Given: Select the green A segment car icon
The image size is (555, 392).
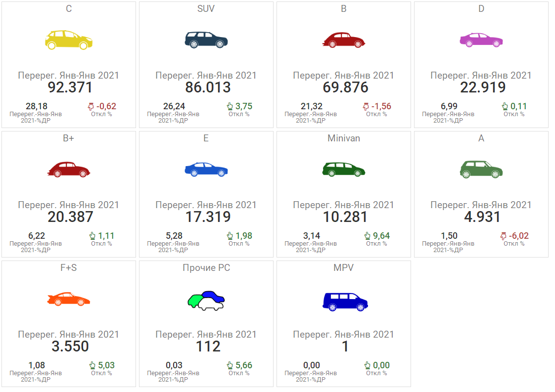Looking at the screenshot, I should 481,170.
